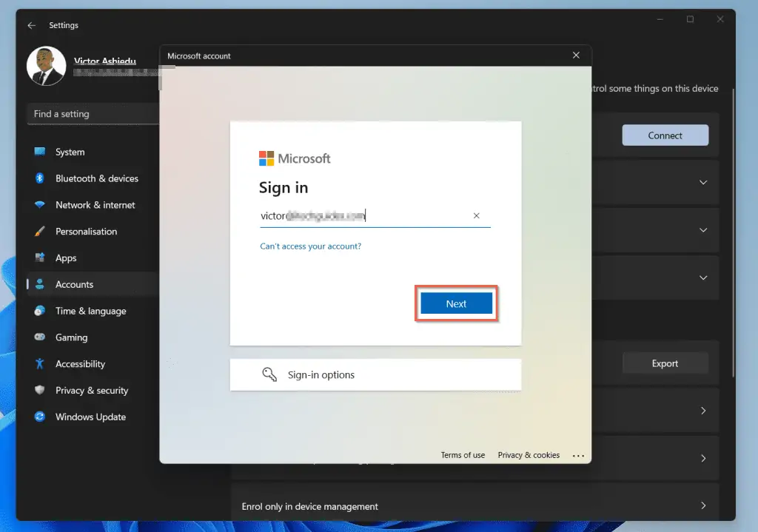Open Sign-in options
758x532 pixels.
coord(375,374)
